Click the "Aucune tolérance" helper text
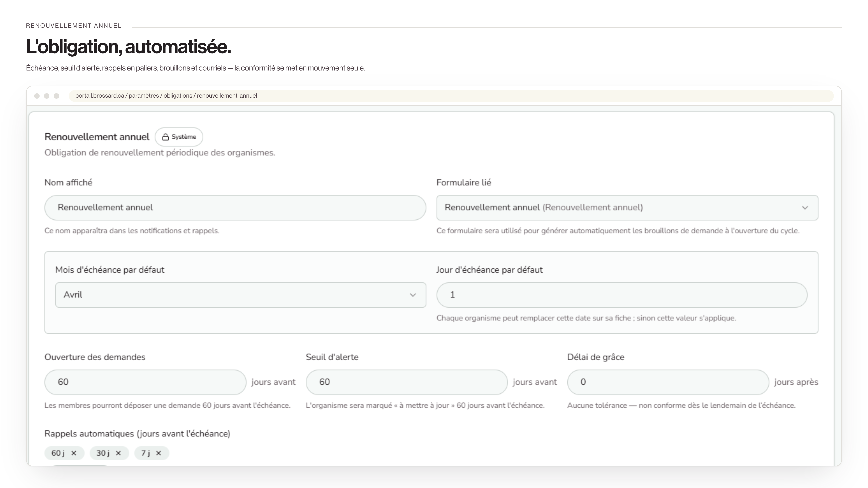Image resolution: width=868 pixels, height=488 pixels. (x=681, y=405)
